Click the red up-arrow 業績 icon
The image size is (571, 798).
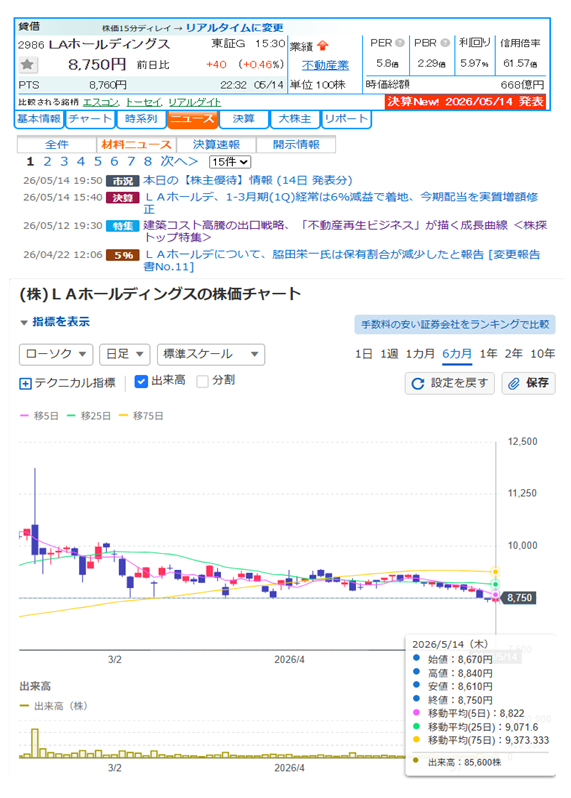(323, 46)
